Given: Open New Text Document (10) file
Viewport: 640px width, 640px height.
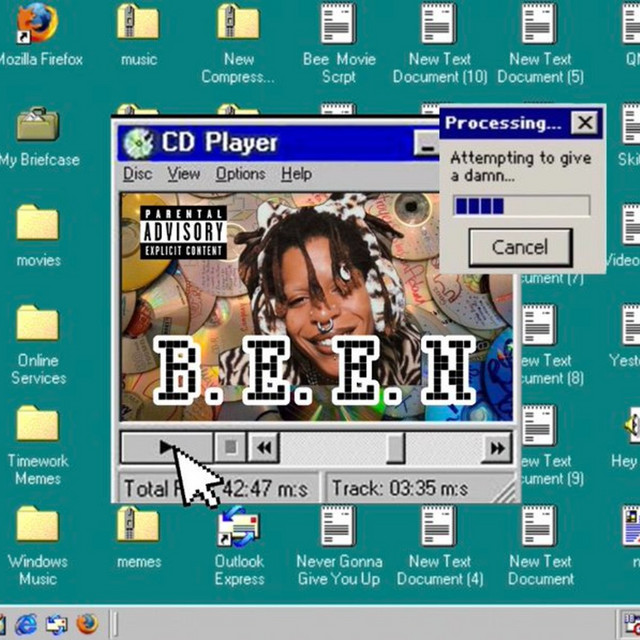Looking at the screenshot, I should pyautogui.click(x=439, y=23).
